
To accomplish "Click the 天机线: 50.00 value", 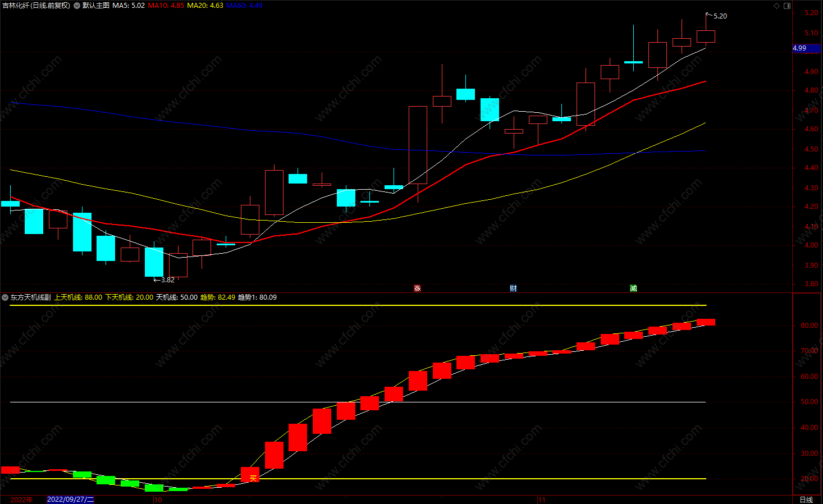I will pyautogui.click(x=177, y=297).
